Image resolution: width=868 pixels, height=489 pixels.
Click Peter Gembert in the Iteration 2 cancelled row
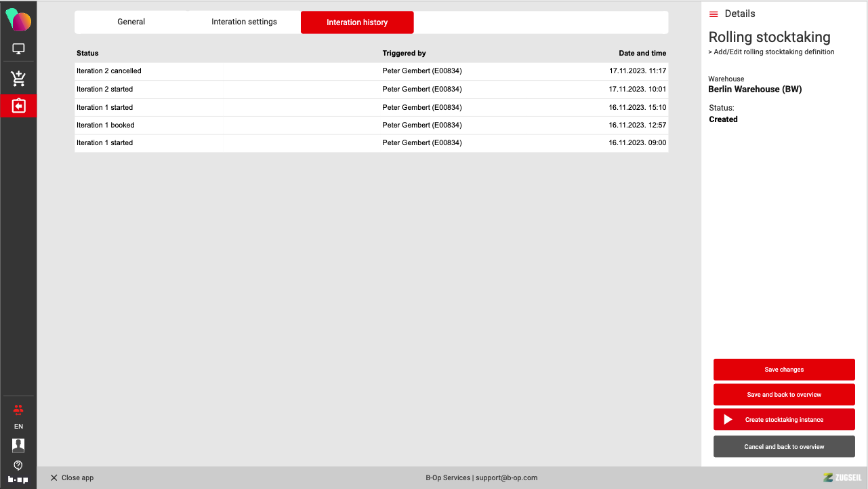coord(422,71)
